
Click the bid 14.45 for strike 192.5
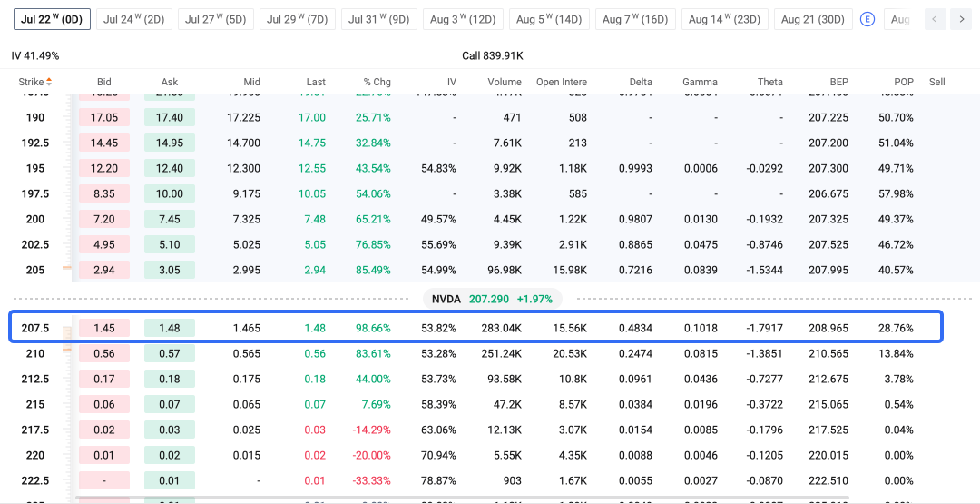pyautogui.click(x=104, y=143)
